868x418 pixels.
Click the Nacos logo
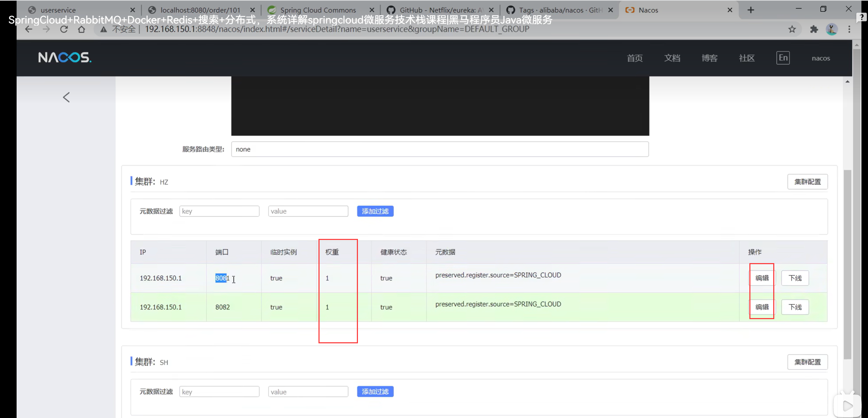[x=65, y=57]
